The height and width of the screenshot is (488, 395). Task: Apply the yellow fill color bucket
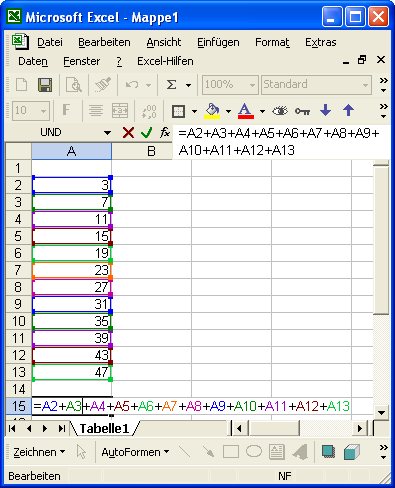click(x=212, y=111)
